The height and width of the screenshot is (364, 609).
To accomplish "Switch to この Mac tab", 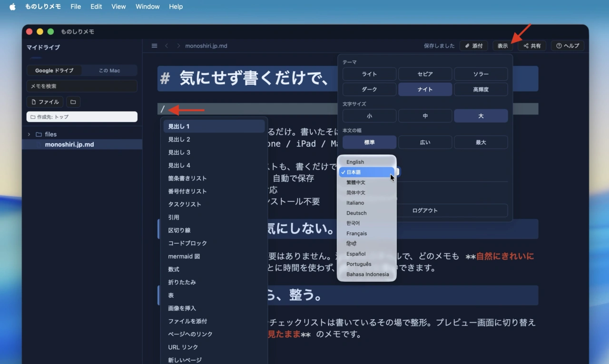I will 109,70.
